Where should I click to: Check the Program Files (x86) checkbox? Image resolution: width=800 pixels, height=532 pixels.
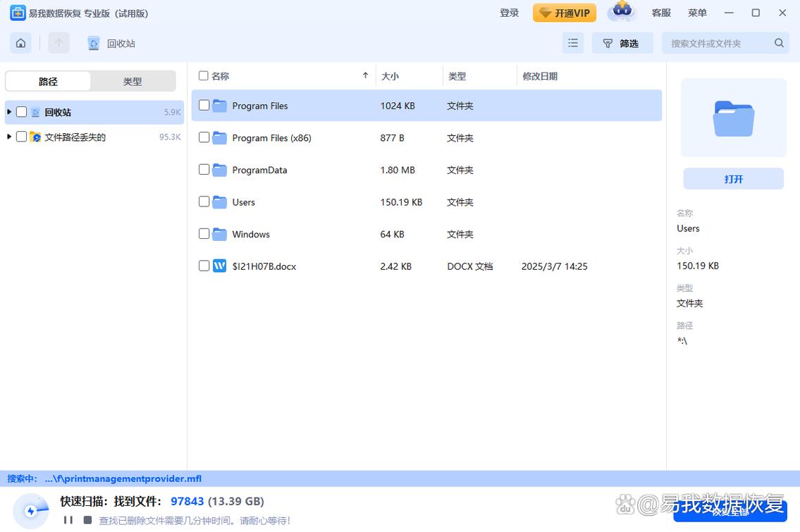pyautogui.click(x=204, y=137)
